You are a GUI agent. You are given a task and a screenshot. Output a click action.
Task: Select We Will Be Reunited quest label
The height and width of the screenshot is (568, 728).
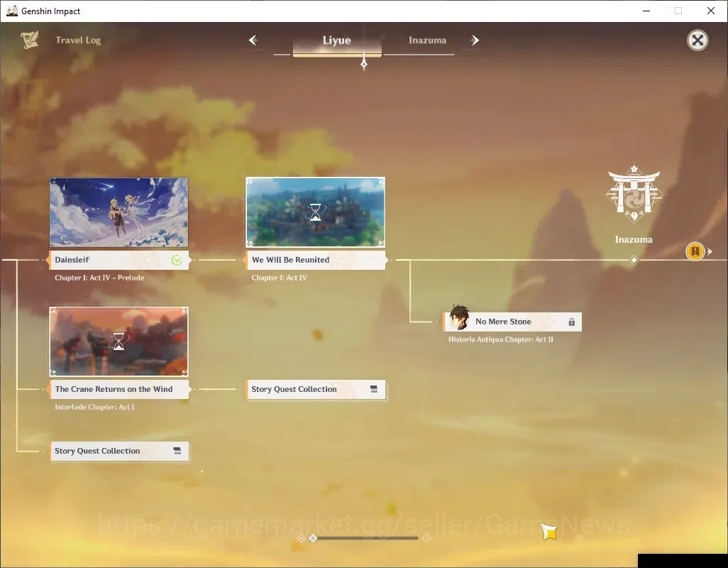[315, 260]
